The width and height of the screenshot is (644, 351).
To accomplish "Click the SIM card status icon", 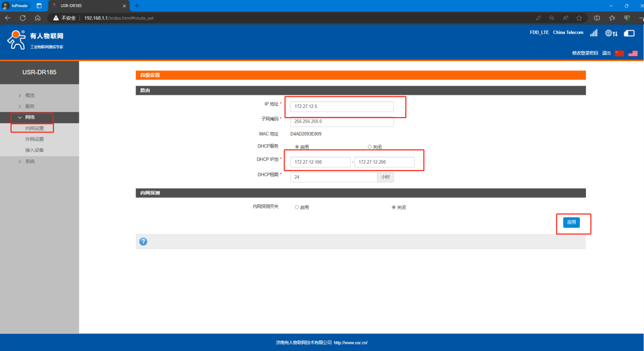I will [629, 33].
